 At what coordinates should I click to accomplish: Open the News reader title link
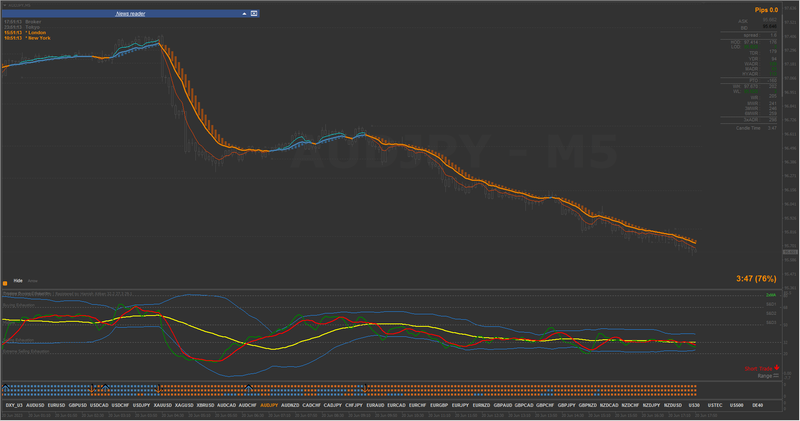tap(130, 14)
